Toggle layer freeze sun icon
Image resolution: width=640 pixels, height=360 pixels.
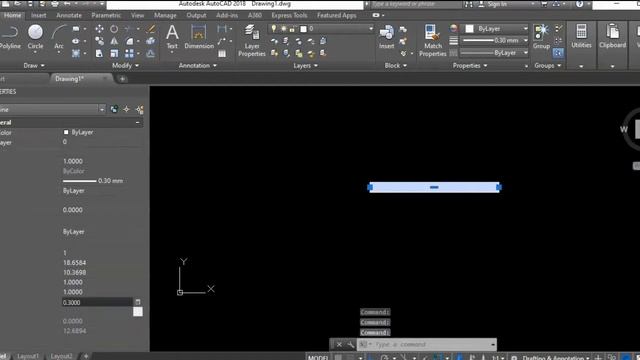(283, 29)
